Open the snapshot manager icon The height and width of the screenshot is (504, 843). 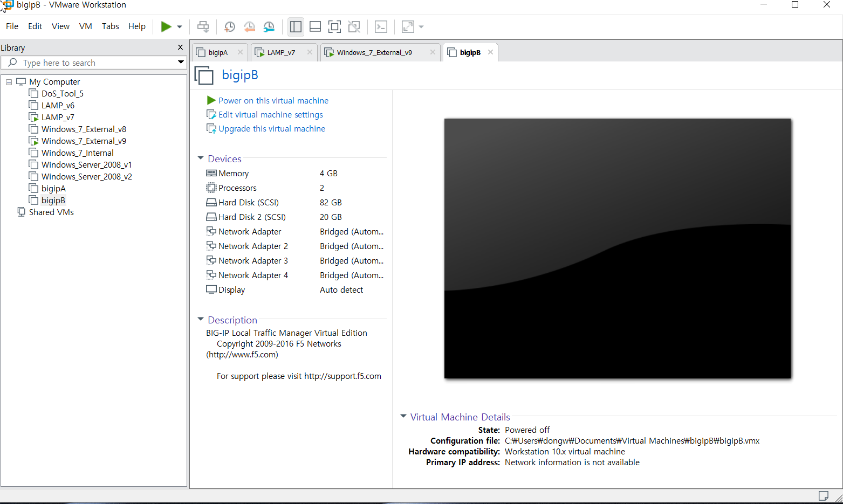point(269,27)
